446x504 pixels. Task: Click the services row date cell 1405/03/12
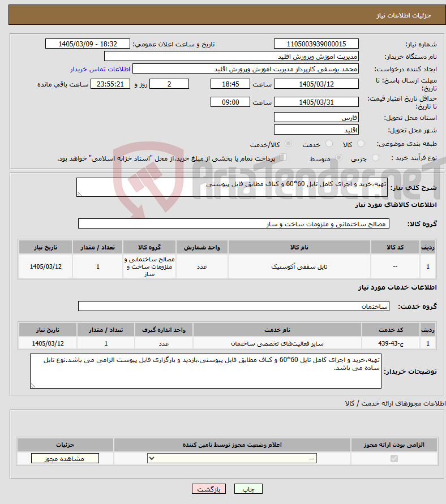[48, 343]
